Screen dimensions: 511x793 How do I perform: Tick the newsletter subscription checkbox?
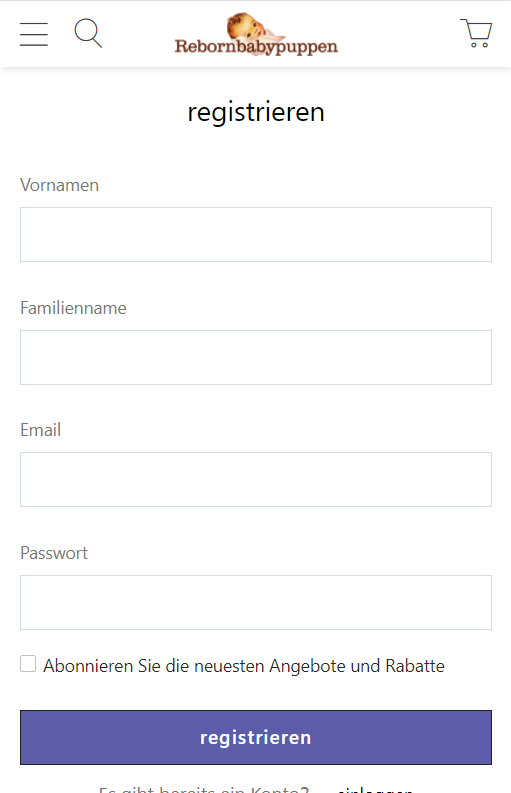click(x=28, y=664)
